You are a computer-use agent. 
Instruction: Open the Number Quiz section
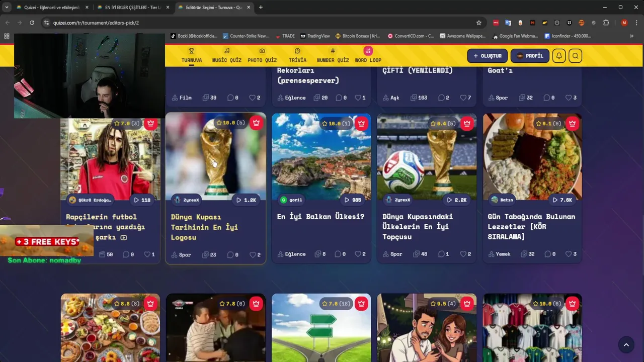tap(333, 55)
